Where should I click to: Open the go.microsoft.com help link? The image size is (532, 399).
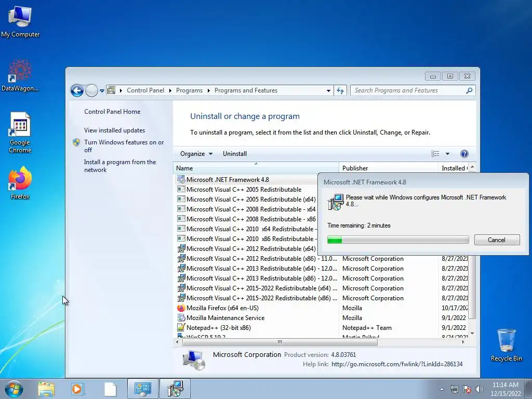(x=397, y=364)
